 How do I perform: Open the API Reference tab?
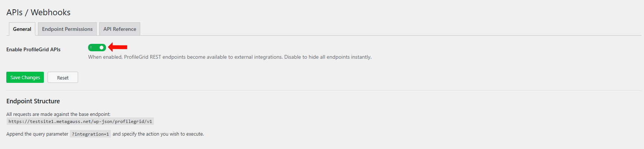(x=120, y=29)
